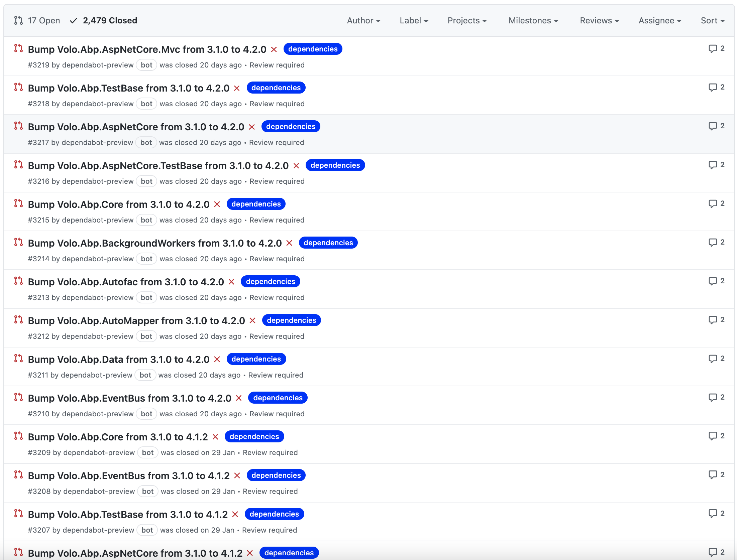Click comment icon on PR #3210

[713, 397]
